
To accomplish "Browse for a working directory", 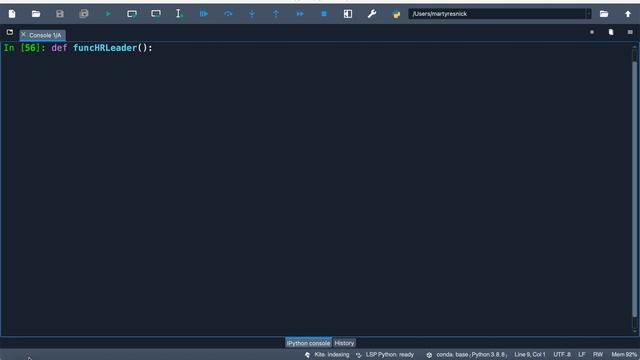I will 604,14.
